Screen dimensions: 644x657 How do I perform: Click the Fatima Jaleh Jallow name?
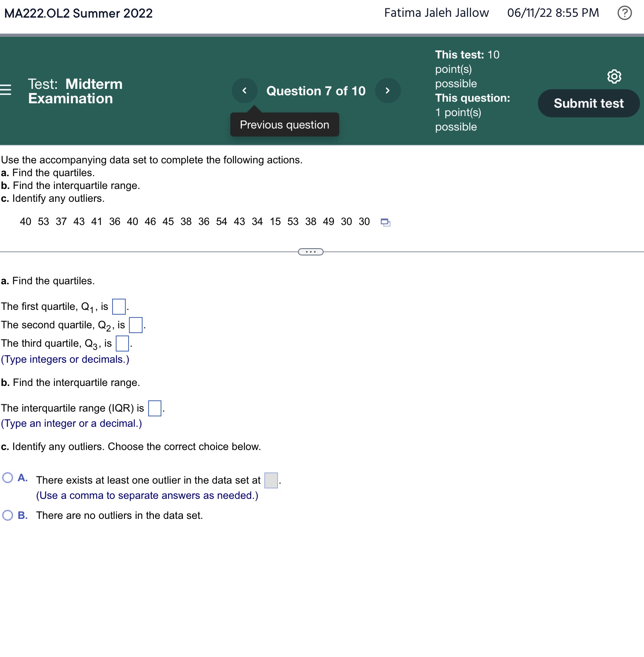click(436, 13)
